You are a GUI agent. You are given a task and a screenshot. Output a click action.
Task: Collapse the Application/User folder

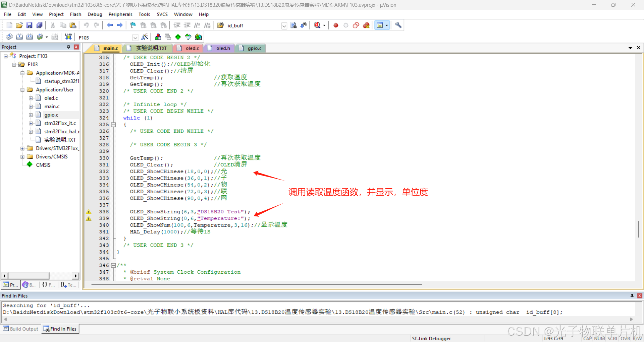pyautogui.click(x=22, y=90)
